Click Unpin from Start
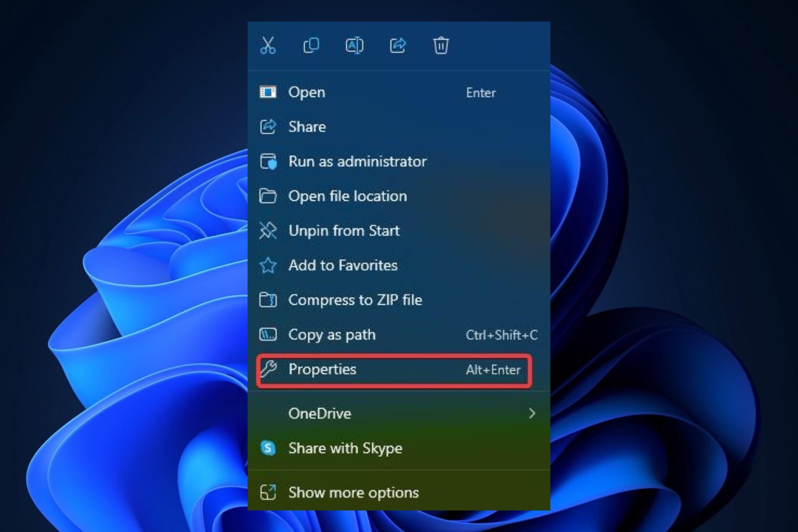Image resolution: width=798 pixels, height=532 pixels. [399, 231]
